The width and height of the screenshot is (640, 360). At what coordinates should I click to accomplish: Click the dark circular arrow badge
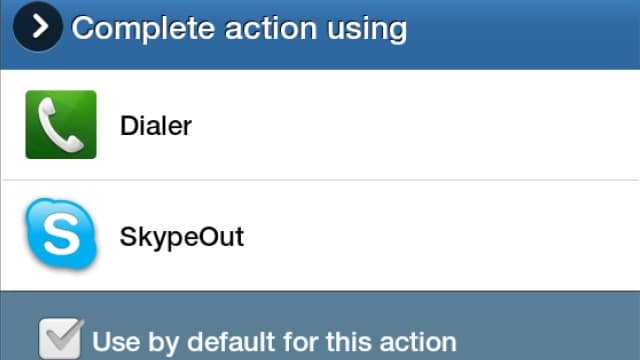click(x=38, y=27)
